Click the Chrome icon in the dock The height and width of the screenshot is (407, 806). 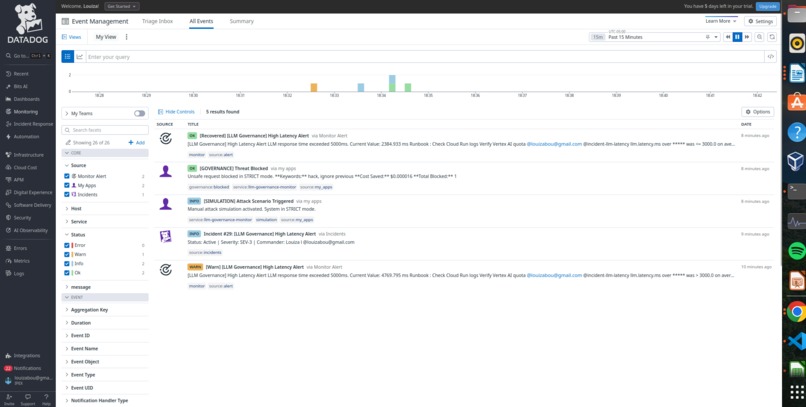(797, 311)
